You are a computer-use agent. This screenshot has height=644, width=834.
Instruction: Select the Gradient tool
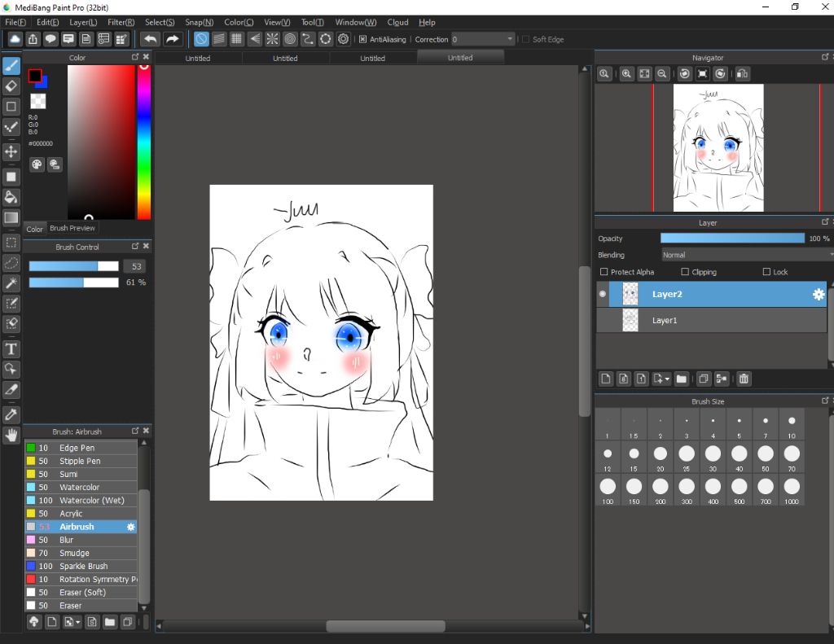click(11, 217)
